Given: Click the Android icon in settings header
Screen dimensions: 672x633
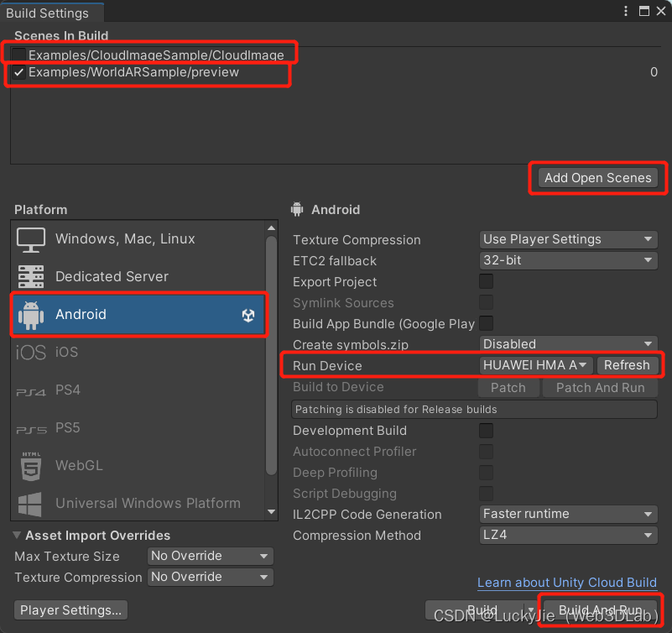Looking at the screenshot, I should (x=297, y=209).
